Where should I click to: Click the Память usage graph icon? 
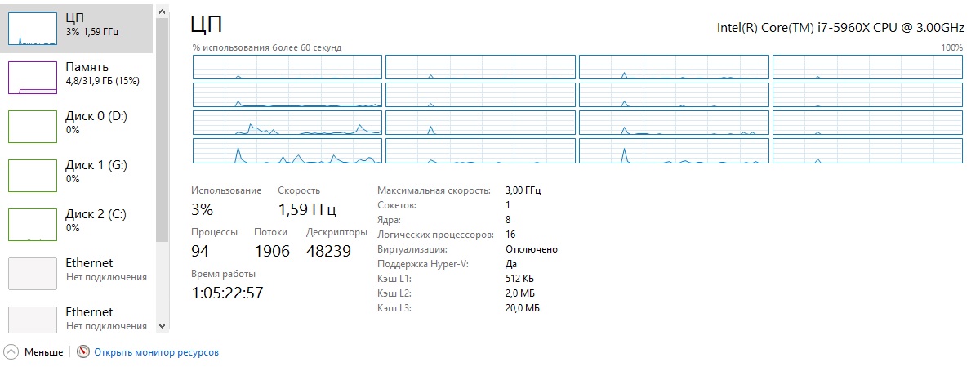tap(33, 77)
